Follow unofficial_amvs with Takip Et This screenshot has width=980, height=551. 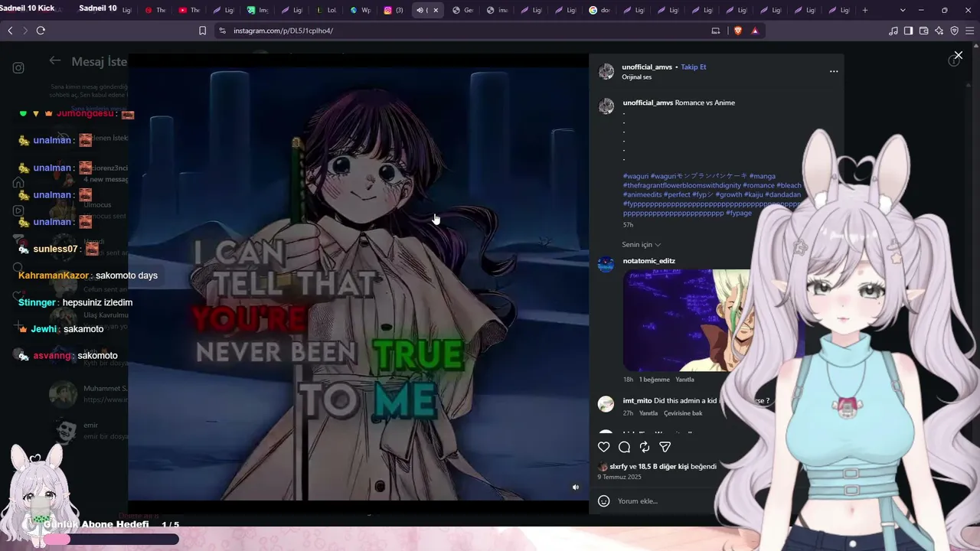point(694,67)
